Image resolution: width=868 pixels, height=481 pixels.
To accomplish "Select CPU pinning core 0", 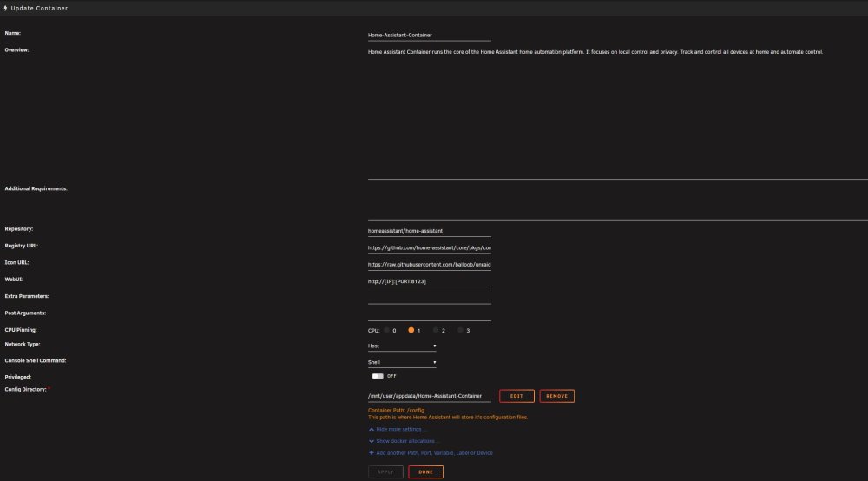I will (386, 331).
